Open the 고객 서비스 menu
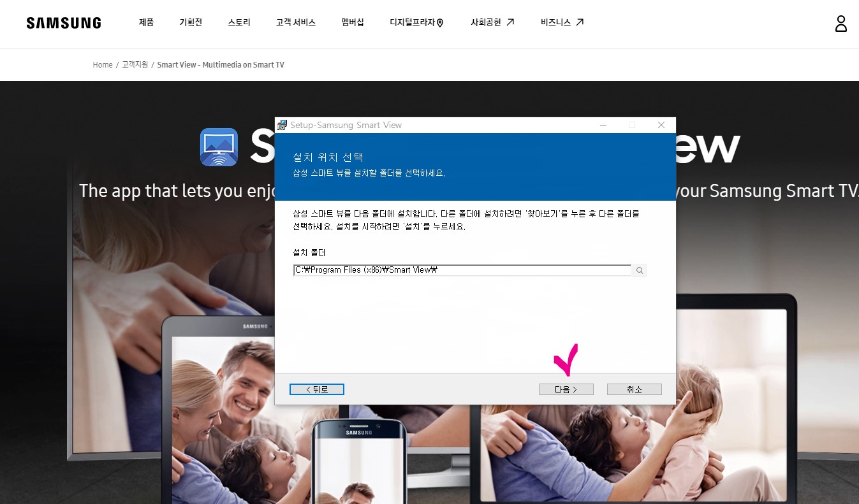Viewport: 859px width, 504px height. pos(296,22)
